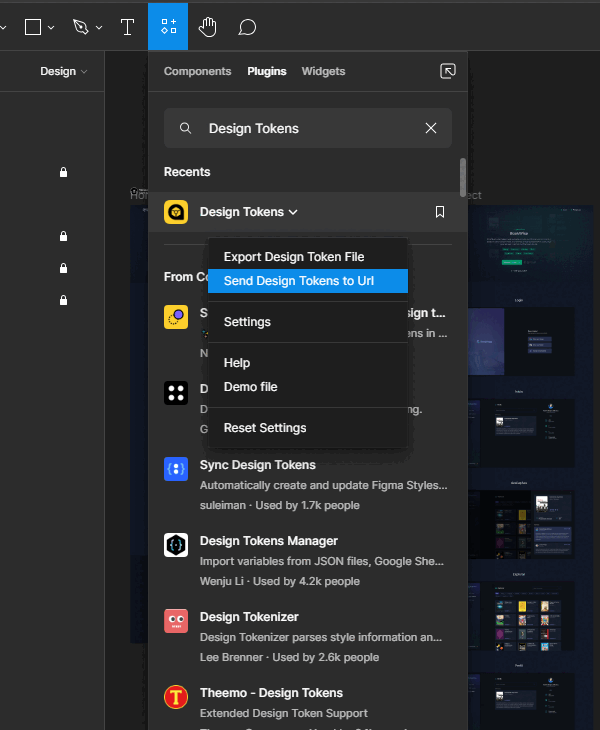Viewport: 600px width, 730px height.
Task: Click 'Automatically create and update Figma Styles...'
Action: (324, 485)
